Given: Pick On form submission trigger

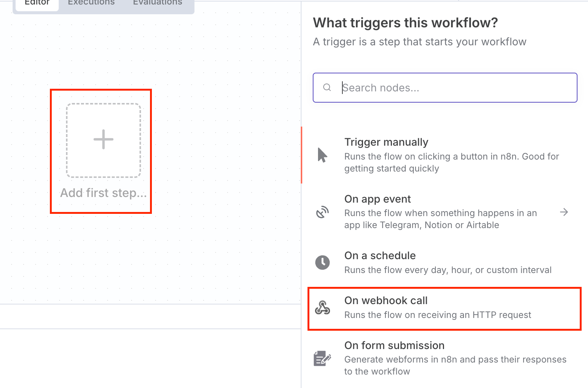Looking at the screenshot, I should point(445,358).
